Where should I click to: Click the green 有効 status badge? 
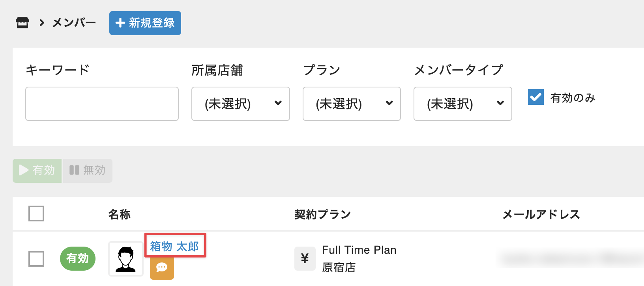click(x=77, y=258)
